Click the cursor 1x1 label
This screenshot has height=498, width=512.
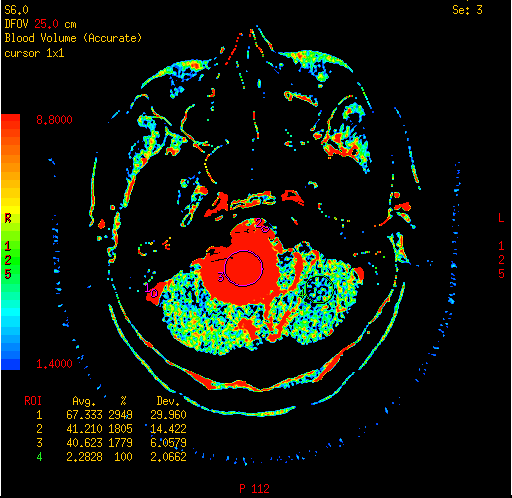coord(34,53)
